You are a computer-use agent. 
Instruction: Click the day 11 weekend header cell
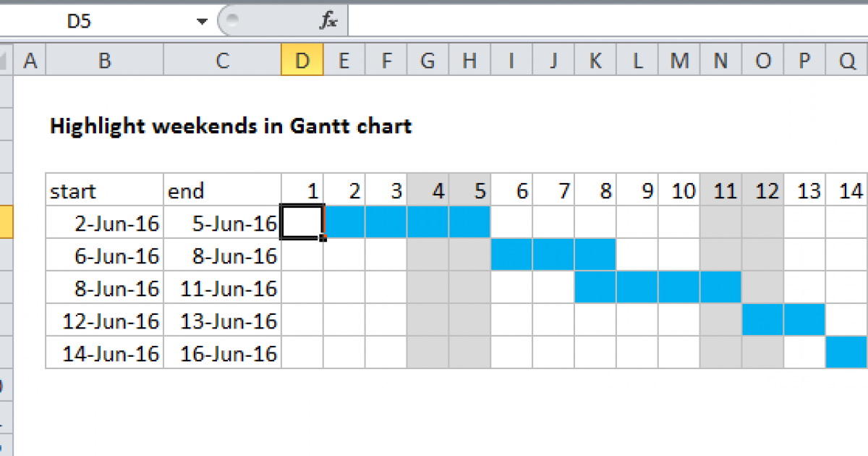tap(720, 191)
